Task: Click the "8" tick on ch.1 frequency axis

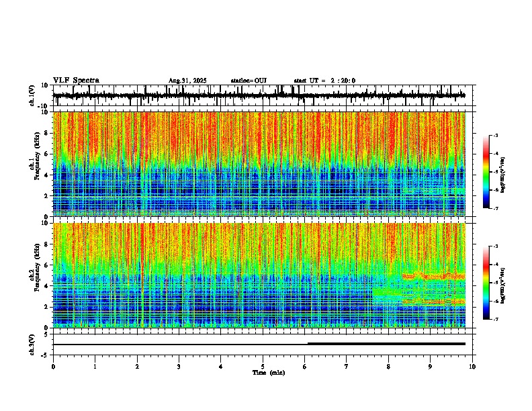Action: (x=47, y=133)
